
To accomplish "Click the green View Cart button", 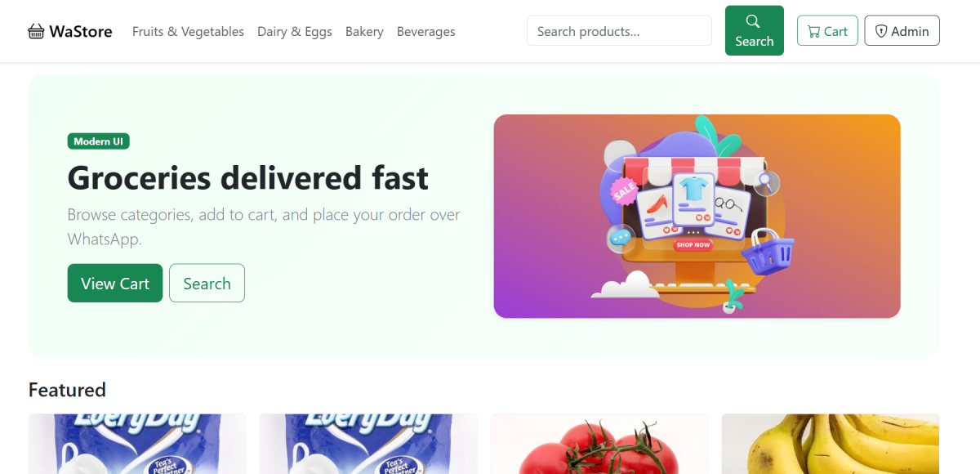I will [115, 283].
